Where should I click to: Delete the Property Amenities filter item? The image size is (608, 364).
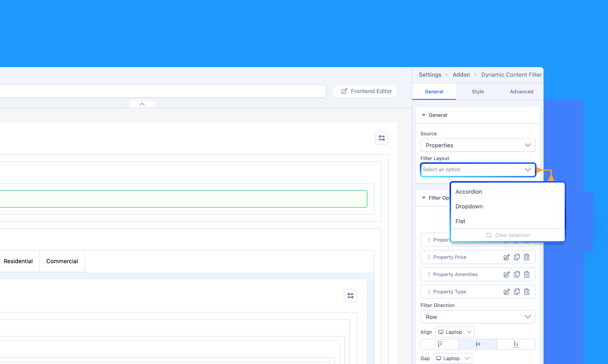point(527,274)
